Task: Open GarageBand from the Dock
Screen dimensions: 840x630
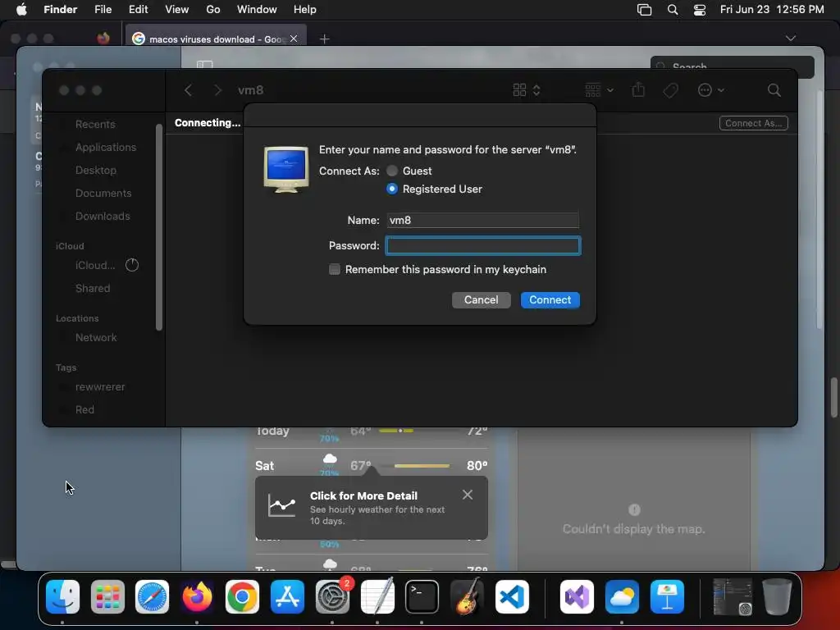Action: pos(467,597)
